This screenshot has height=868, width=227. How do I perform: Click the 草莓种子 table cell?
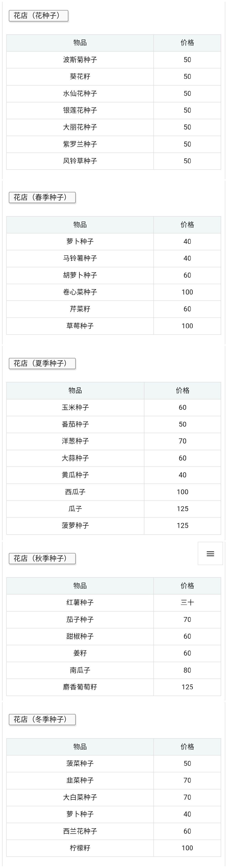(x=80, y=326)
